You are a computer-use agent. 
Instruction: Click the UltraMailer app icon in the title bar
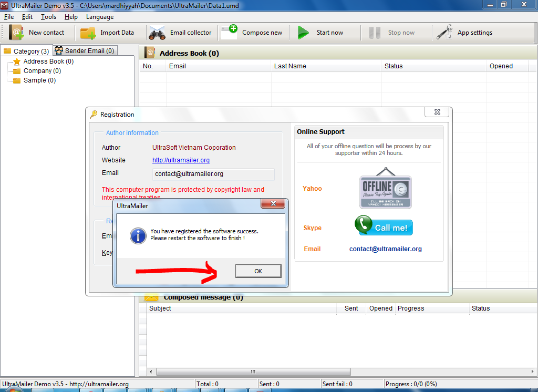pyautogui.click(x=4, y=5)
